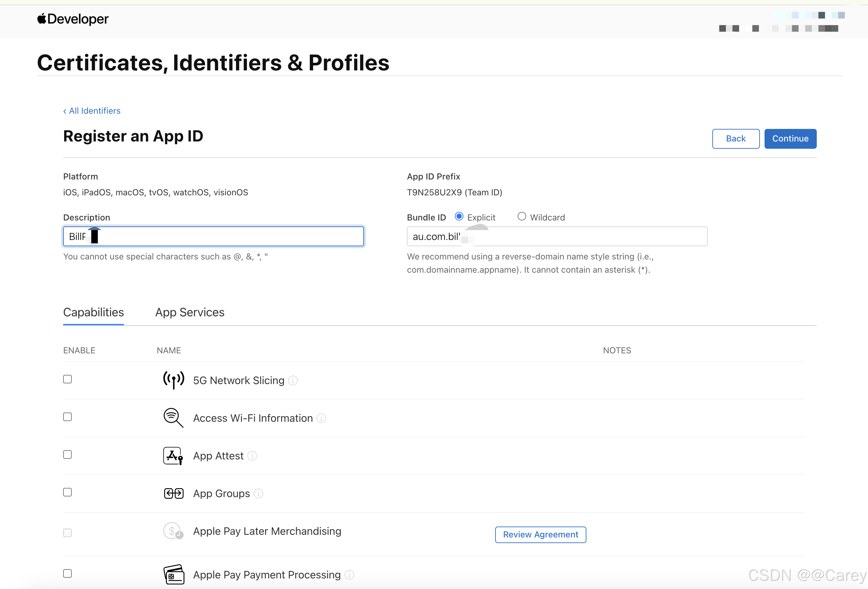The width and height of the screenshot is (868, 589).
Task: Click info icon next to Access Wi-Fi Information
Action: coord(321,418)
